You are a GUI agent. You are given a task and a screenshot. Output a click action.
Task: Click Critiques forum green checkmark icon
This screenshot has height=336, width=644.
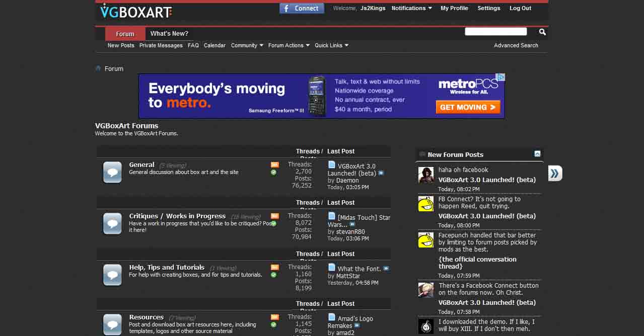click(273, 223)
